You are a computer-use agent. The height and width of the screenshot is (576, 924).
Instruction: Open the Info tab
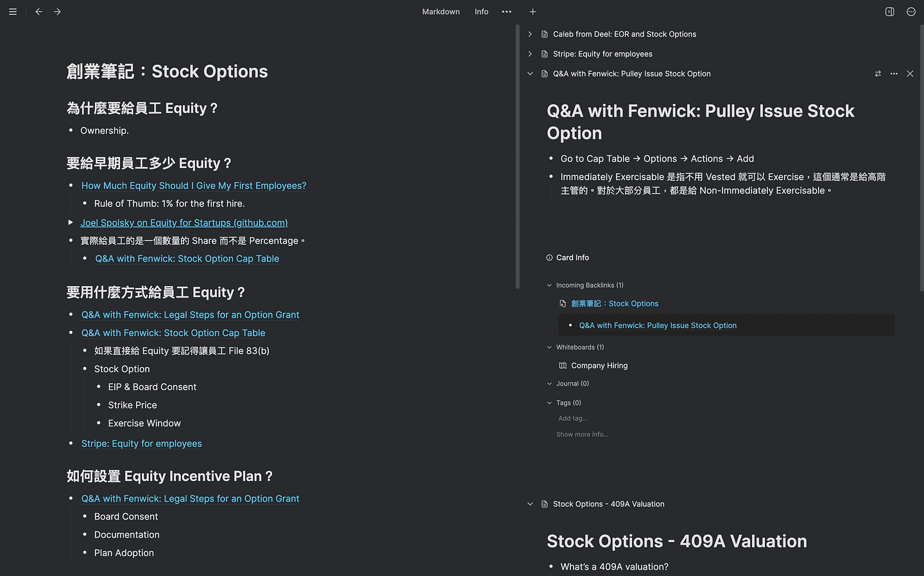tap(481, 12)
